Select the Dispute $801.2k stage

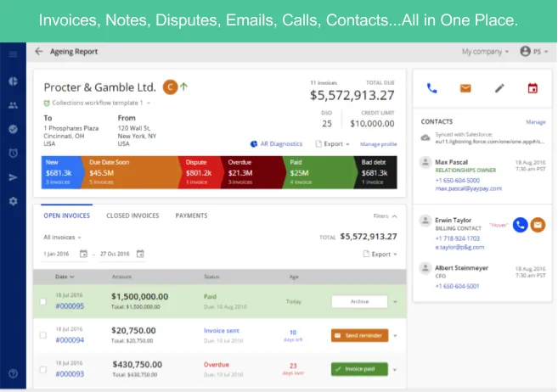click(x=200, y=172)
